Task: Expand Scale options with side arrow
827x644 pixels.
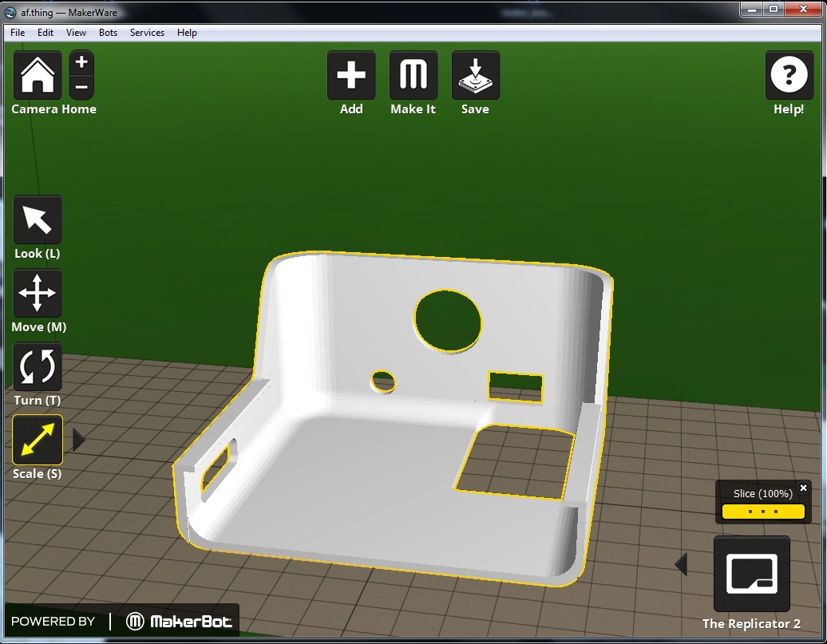Action: [x=78, y=440]
